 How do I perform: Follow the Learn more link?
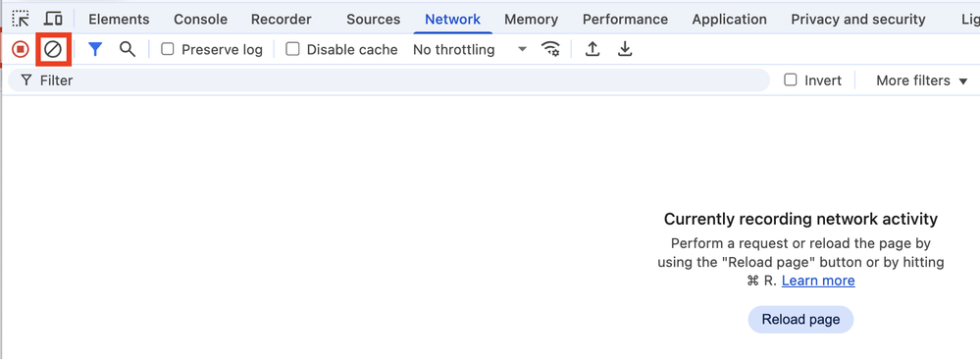click(x=818, y=281)
